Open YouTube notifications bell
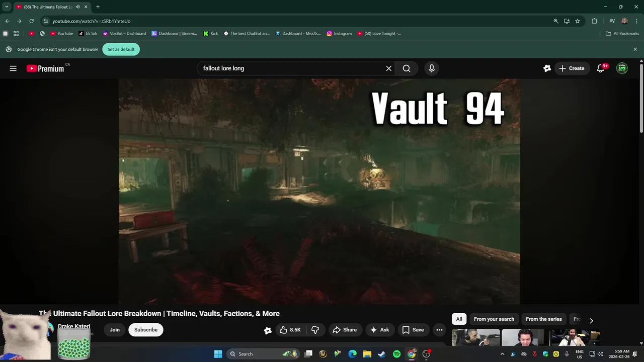Image resolution: width=644 pixels, height=362 pixels. click(600, 68)
